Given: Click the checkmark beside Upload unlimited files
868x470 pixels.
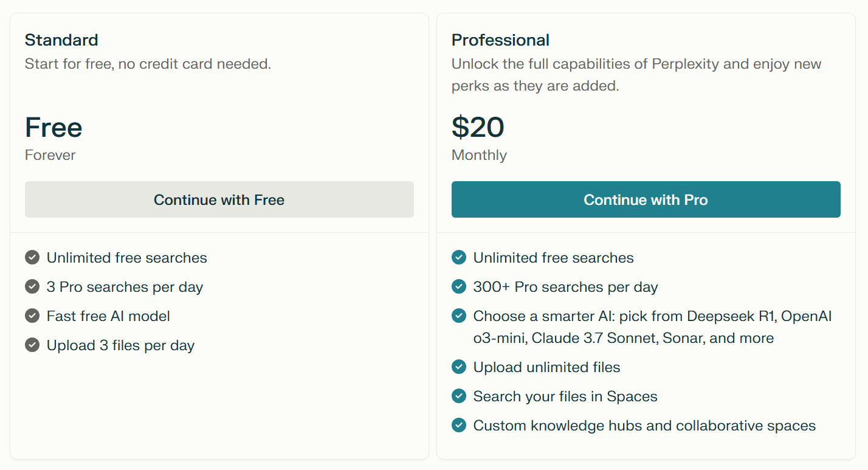Looking at the screenshot, I should (459, 367).
